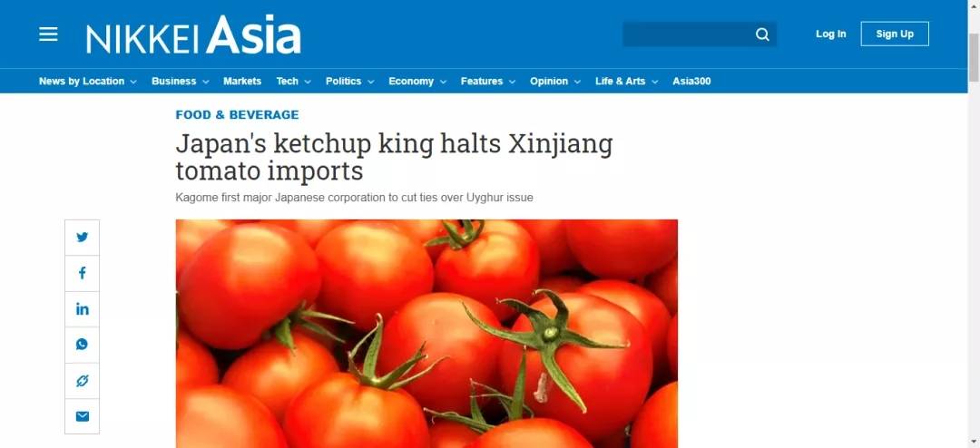Open the hamburger menu icon
This screenshot has width=980, height=448.
click(x=48, y=34)
